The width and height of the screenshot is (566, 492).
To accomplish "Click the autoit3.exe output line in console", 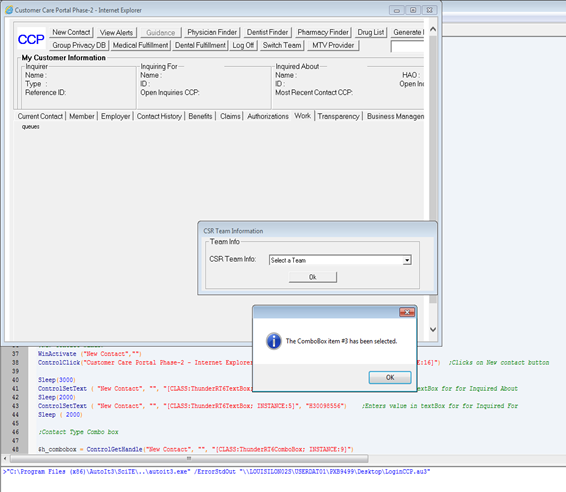I will click(217, 472).
